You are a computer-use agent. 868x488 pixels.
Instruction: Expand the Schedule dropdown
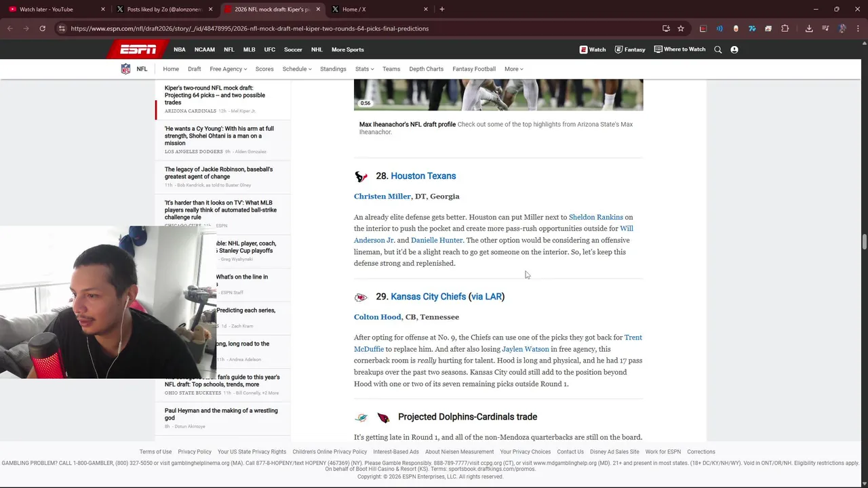(297, 69)
